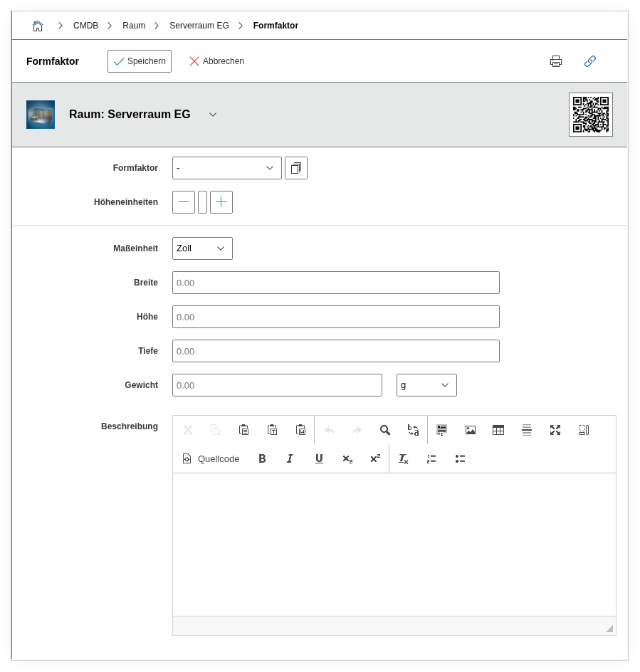Image resolution: width=640 pixels, height=672 pixels.
Task: Click the Speichern button
Action: 140,61
